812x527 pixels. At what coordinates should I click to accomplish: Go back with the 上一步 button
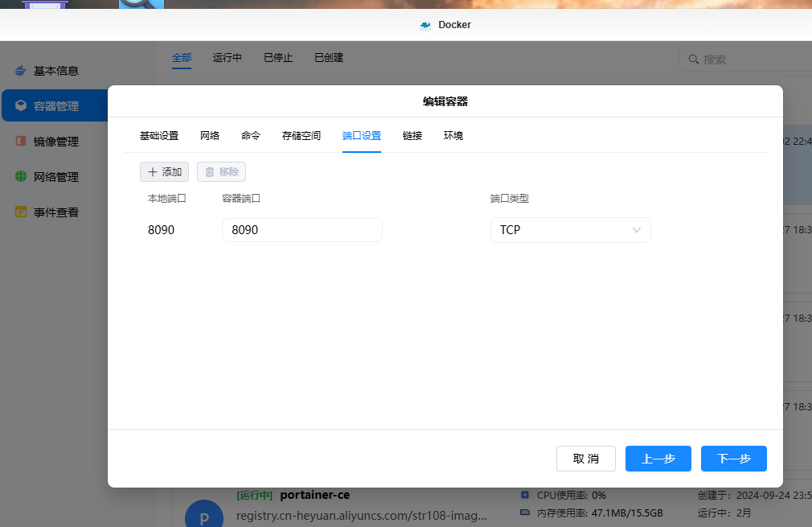(658, 459)
